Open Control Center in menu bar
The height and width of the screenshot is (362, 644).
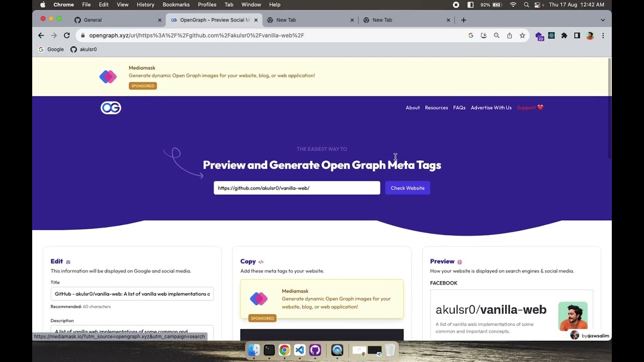pyautogui.click(x=538, y=5)
